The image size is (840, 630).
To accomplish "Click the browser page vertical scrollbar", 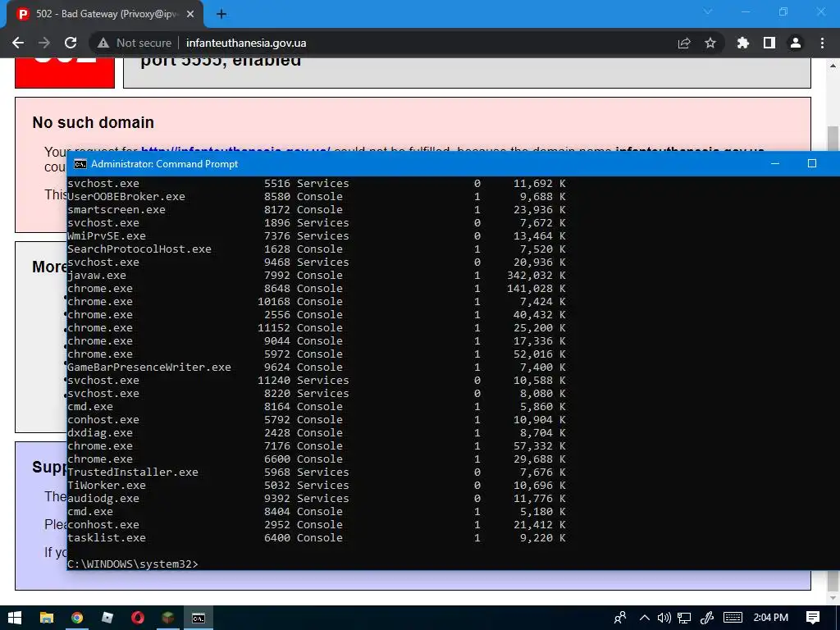I will tap(833, 138).
